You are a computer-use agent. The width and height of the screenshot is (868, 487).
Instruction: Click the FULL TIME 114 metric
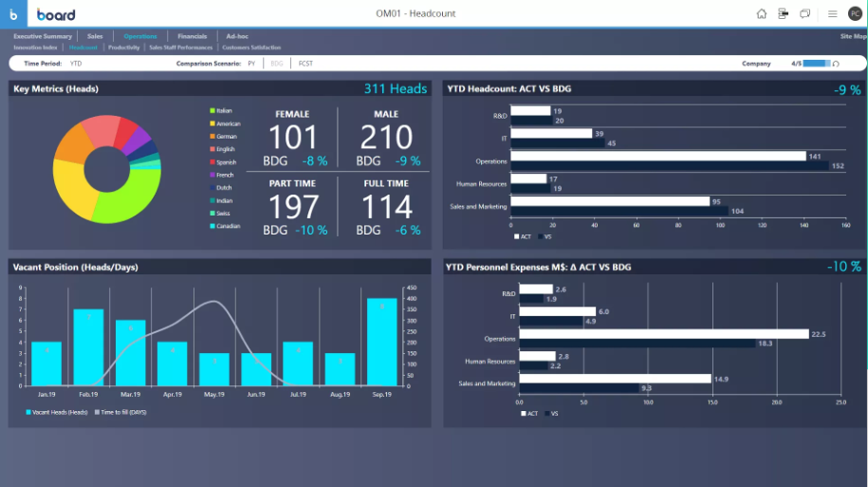[x=386, y=208]
